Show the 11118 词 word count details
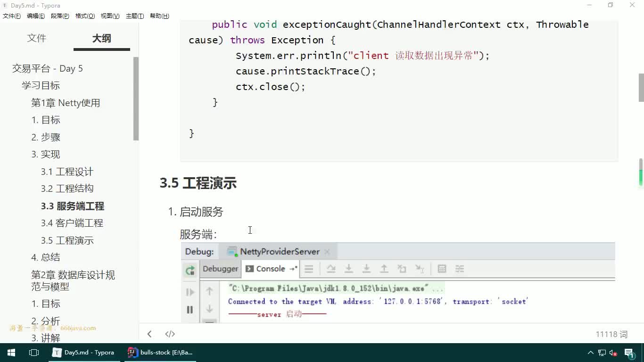Viewport: 644px width, 362px height. (611, 334)
